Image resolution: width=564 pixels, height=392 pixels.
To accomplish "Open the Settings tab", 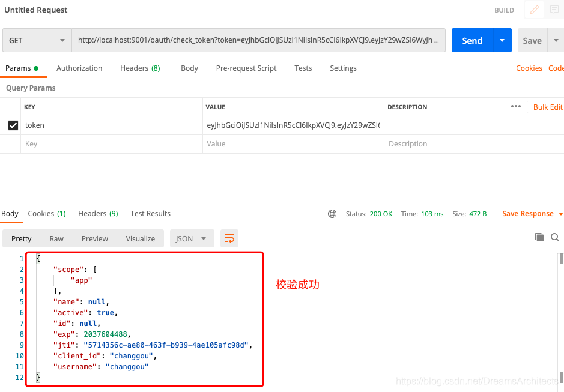I will pyautogui.click(x=343, y=68).
